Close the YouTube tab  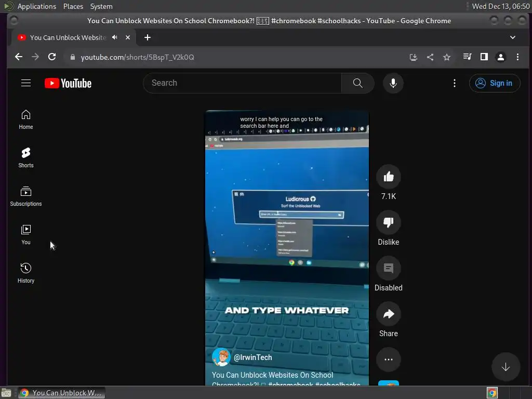point(128,37)
